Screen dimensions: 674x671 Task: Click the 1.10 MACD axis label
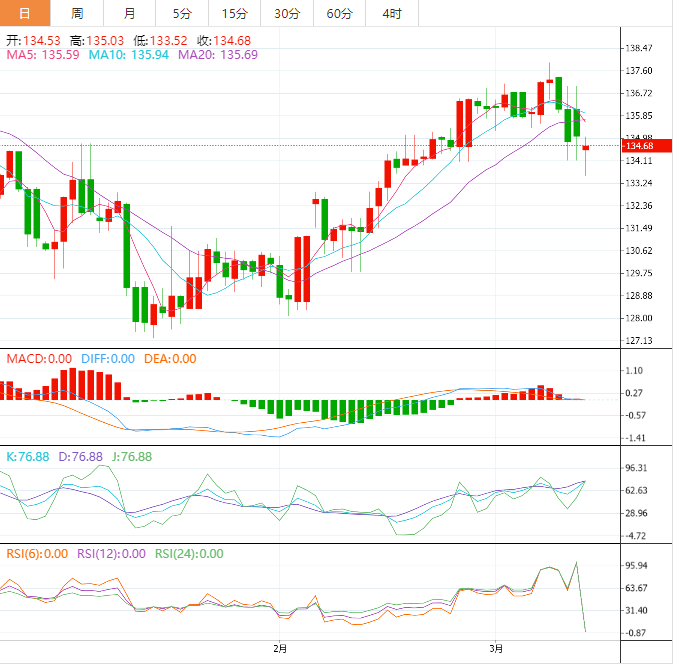point(634,371)
